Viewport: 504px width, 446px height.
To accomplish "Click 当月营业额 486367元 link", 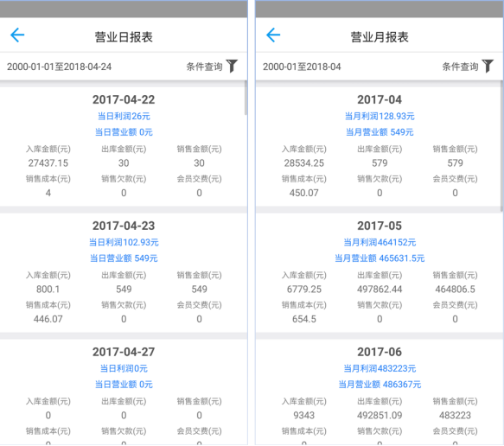I will click(380, 385).
